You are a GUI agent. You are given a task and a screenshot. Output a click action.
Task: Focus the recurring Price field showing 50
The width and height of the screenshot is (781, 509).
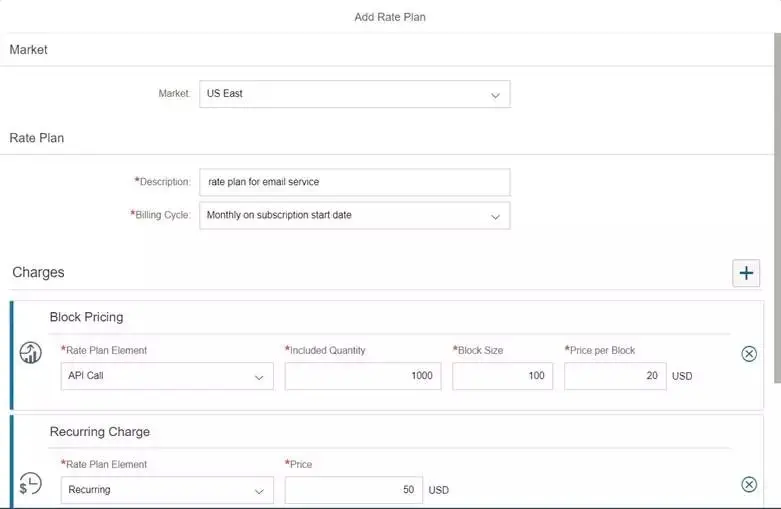(x=354, y=490)
